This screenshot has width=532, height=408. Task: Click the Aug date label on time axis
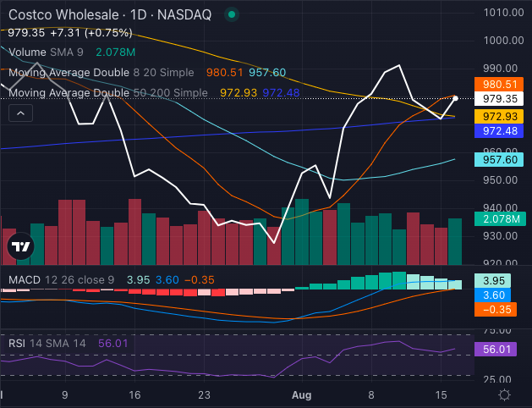[302, 395]
